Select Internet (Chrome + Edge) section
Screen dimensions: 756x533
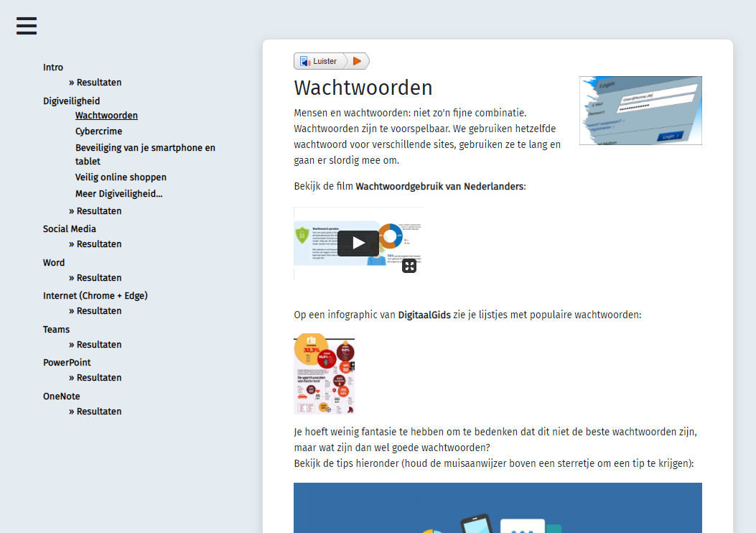(x=95, y=296)
